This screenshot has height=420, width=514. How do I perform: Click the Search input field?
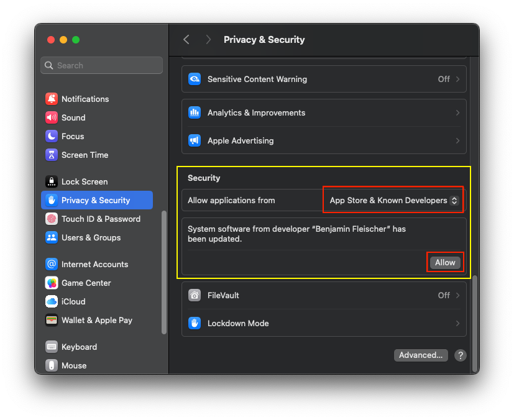pos(102,65)
